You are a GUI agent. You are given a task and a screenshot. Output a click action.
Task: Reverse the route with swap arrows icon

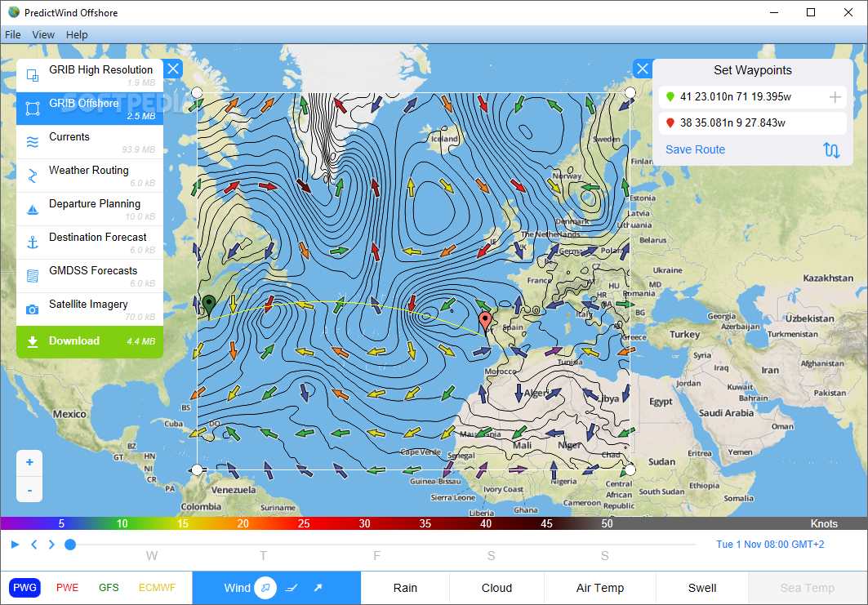[831, 149]
